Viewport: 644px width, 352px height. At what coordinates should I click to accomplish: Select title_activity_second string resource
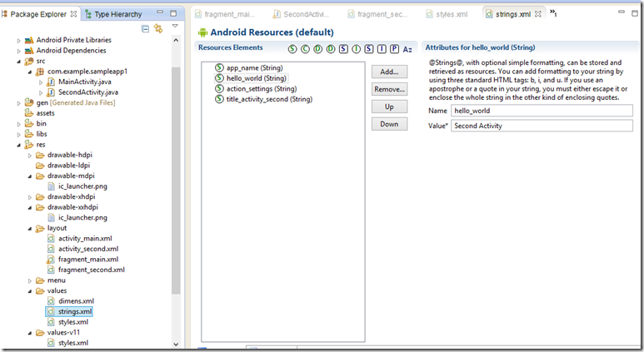[x=268, y=99]
